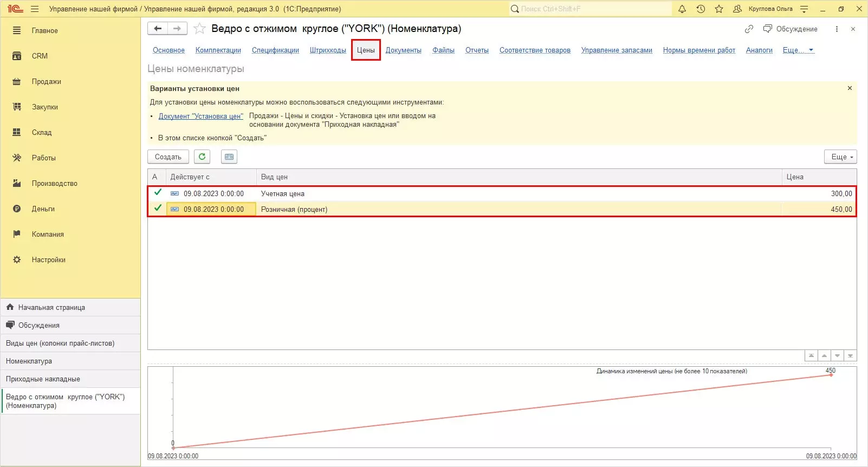Open the Файлы tab
This screenshot has height=467, width=868.
point(443,50)
